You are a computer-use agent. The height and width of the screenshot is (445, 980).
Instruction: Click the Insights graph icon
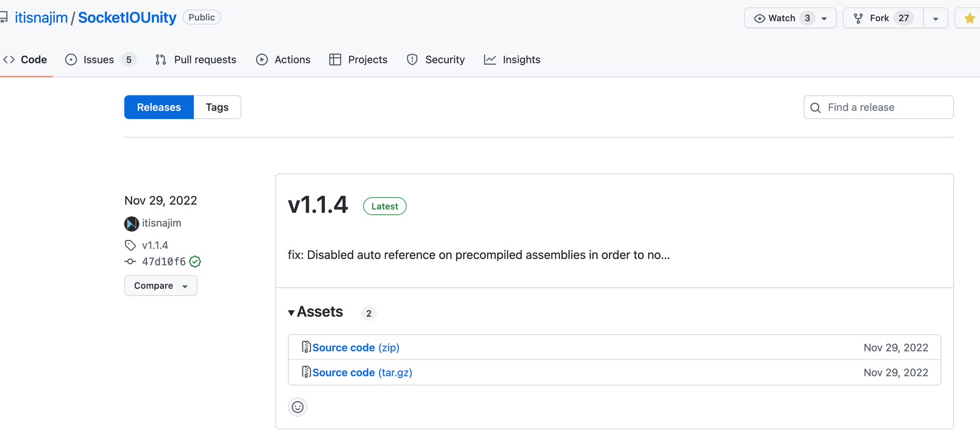coord(490,60)
